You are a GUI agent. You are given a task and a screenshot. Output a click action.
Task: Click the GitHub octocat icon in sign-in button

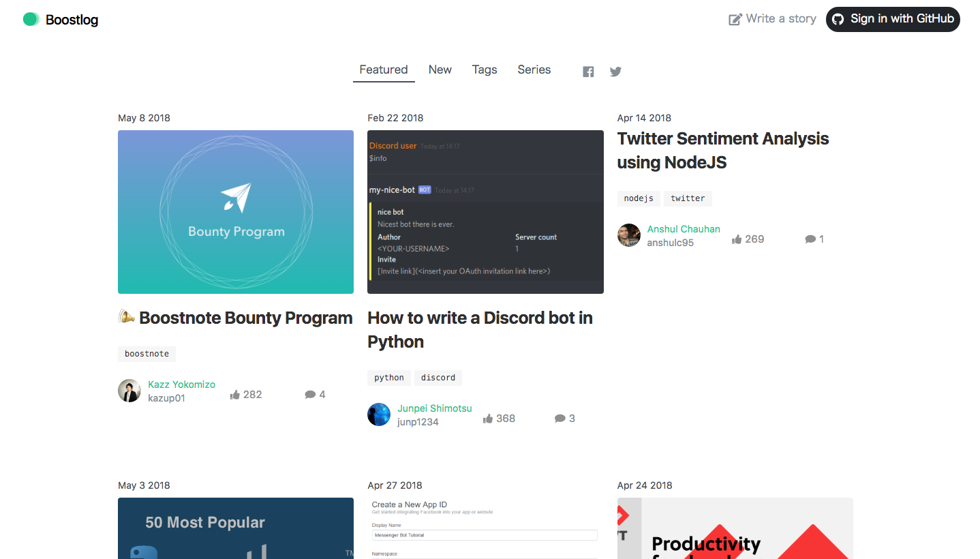pyautogui.click(x=838, y=19)
